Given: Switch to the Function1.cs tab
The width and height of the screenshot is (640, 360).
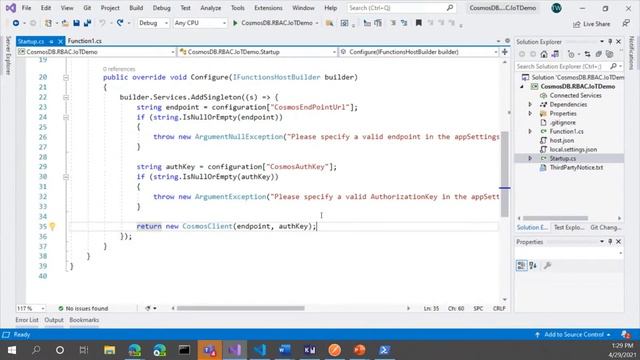Looking at the screenshot, I should tap(84, 41).
